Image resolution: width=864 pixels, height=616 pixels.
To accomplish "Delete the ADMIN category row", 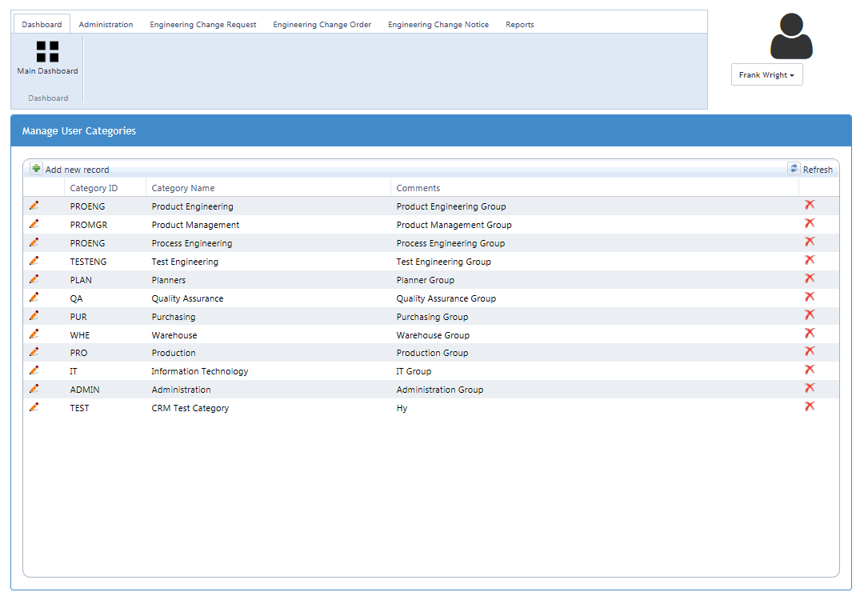I will coord(810,388).
